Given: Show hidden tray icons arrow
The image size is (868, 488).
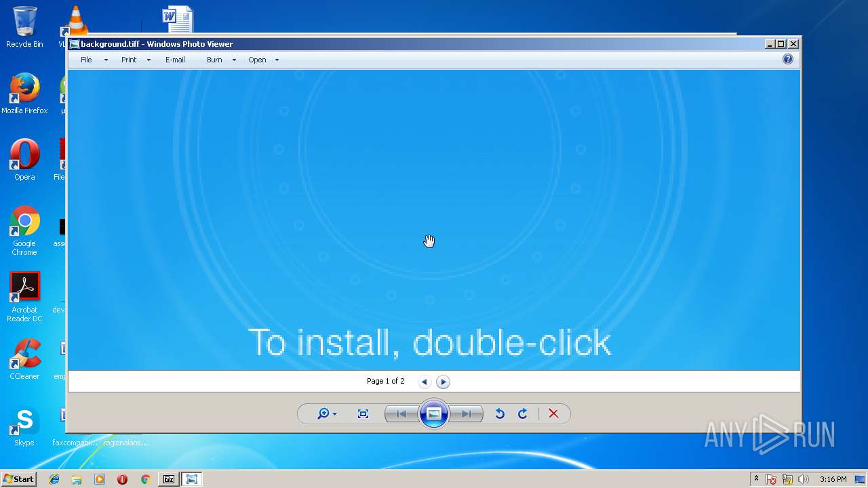Looking at the screenshot, I should pyautogui.click(x=756, y=479).
